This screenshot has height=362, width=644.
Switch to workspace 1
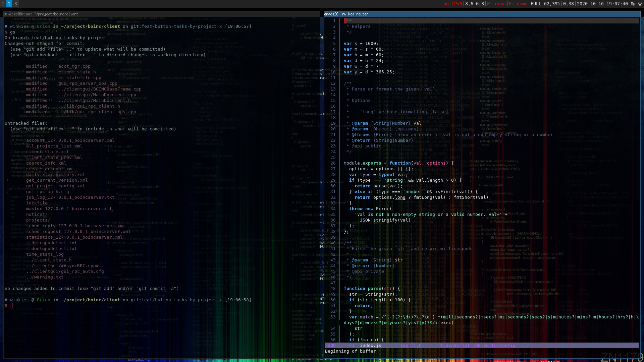pyautogui.click(x=3, y=4)
